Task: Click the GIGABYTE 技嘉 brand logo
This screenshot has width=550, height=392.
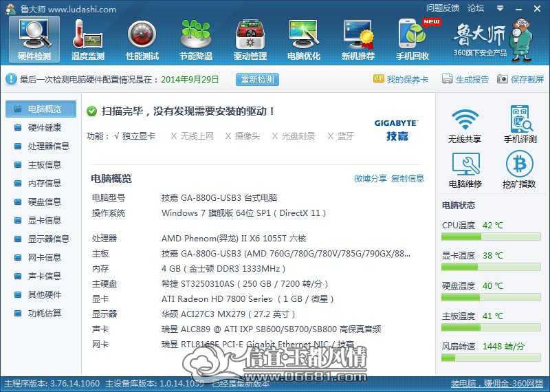Action: pyautogui.click(x=397, y=130)
